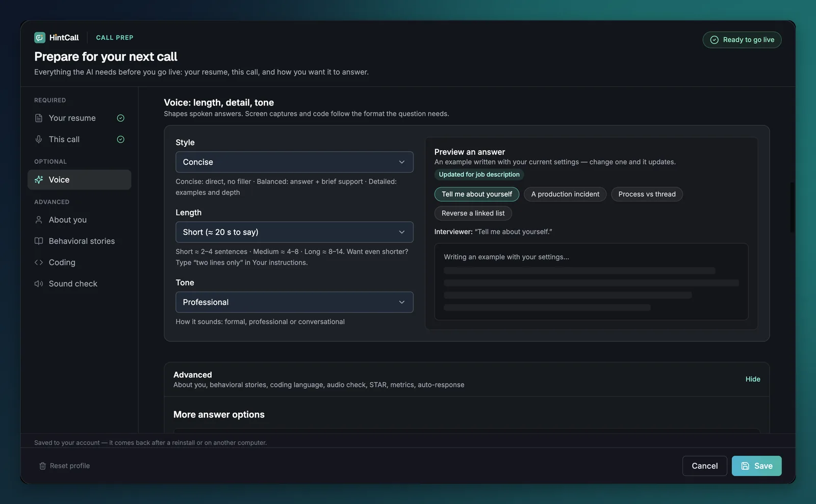This screenshot has width=816, height=504.
Task: Click the book icon for Behavioral stories
Action: pos(39,242)
